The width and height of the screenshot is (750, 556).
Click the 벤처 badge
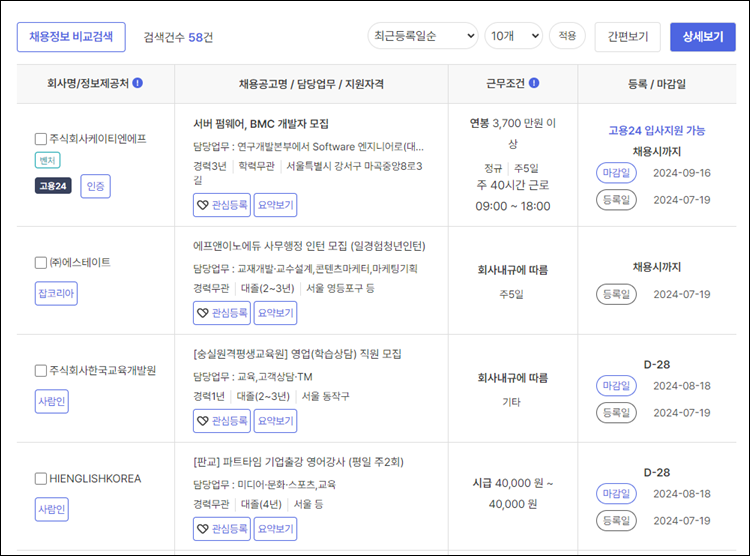[47, 160]
